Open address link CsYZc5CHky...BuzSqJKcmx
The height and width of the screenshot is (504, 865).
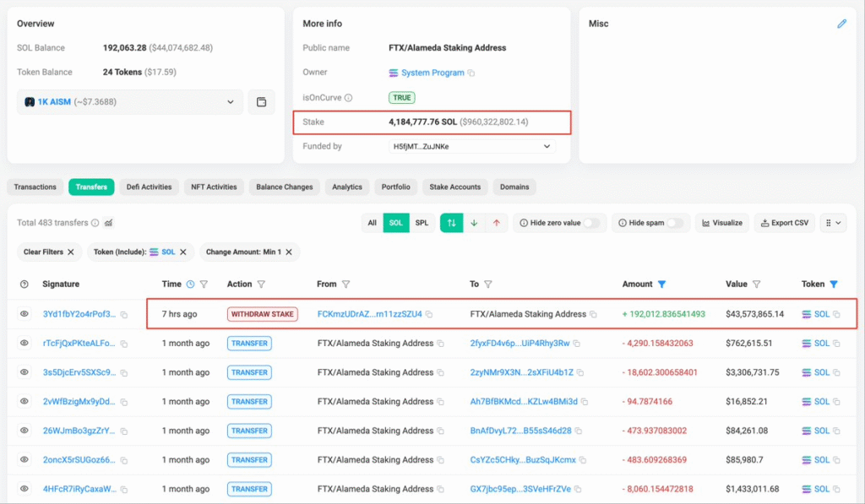(523, 460)
